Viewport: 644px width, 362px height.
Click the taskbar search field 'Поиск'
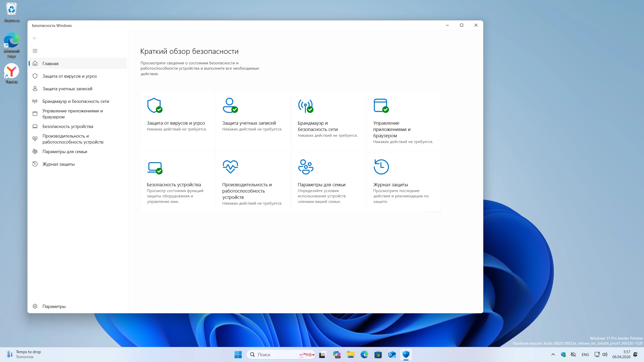click(277, 354)
